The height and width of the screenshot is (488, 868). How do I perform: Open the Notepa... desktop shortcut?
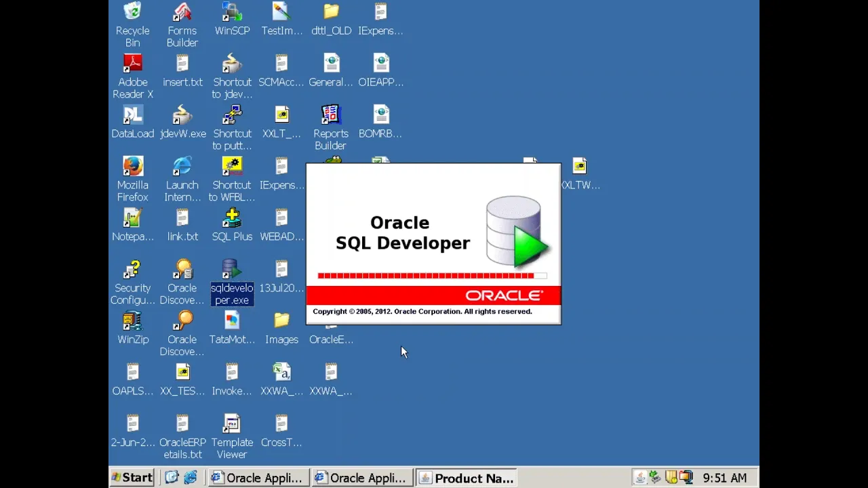point(132,225)
